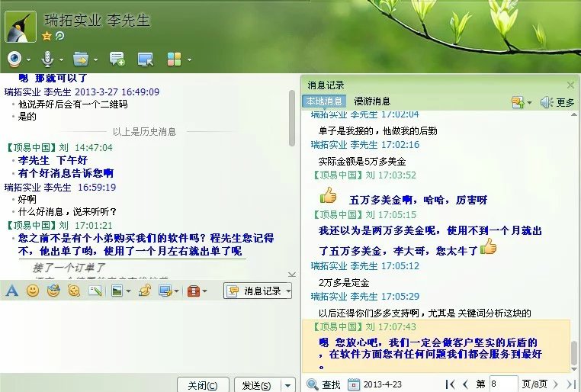Image resolution: width=581 pixels, height=392 pixels.
Task: Open the send options dropdown arrow
Action: [x=288, y=385]
